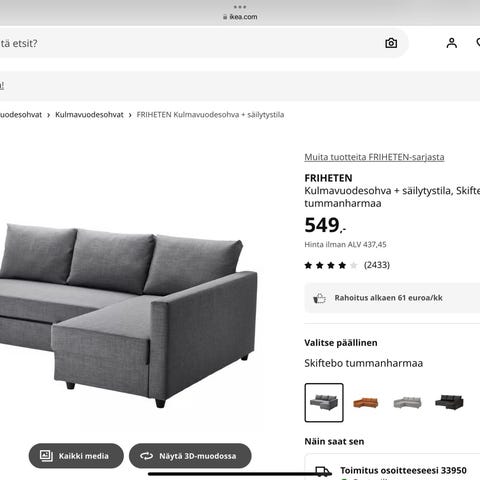This screenshot has height=480, width=480.
Task: View sofa with Näytä 3D-muodossa button
Action: (x=190, y=456)
